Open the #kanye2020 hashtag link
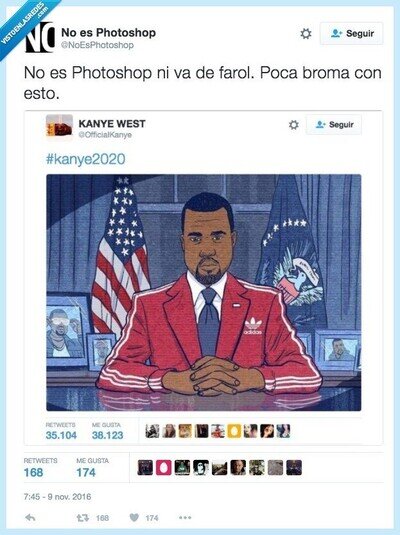Image resolution: width=400 pixels, height=535 pixels. coord(85,159)
